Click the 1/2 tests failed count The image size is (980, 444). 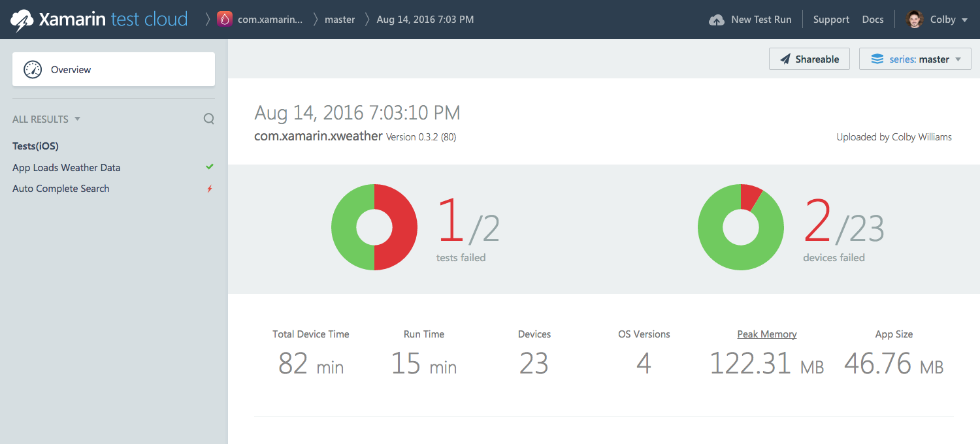[468, 222]
